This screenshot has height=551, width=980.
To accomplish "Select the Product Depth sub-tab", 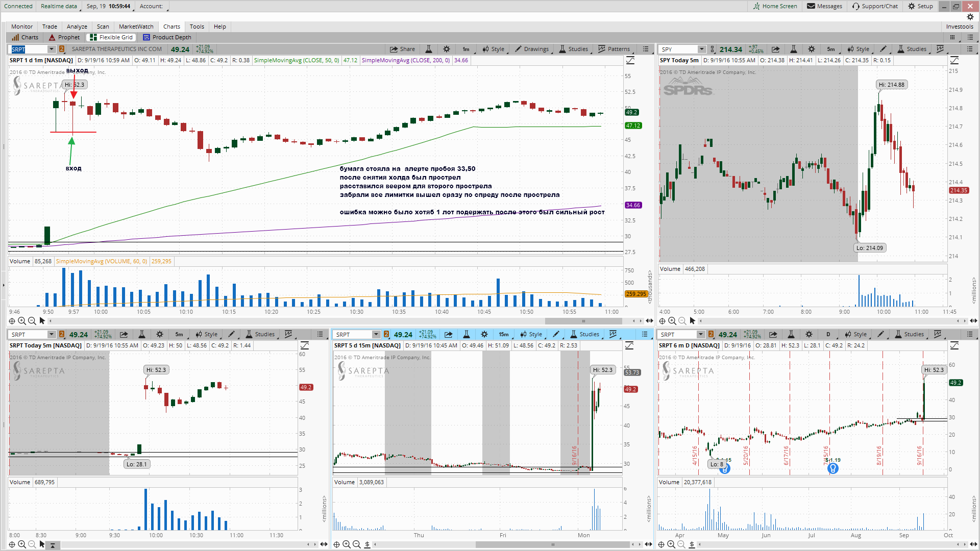I will point(167,37).
